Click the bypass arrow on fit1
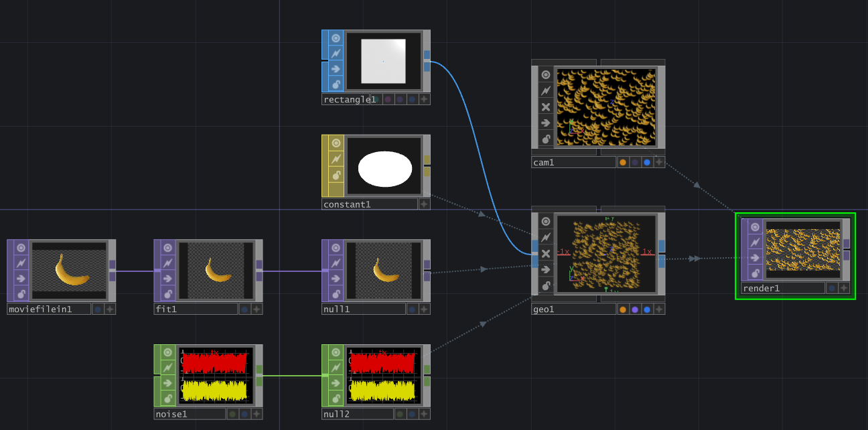This screenshot has width=868, height=430. (x=168, y=279)
